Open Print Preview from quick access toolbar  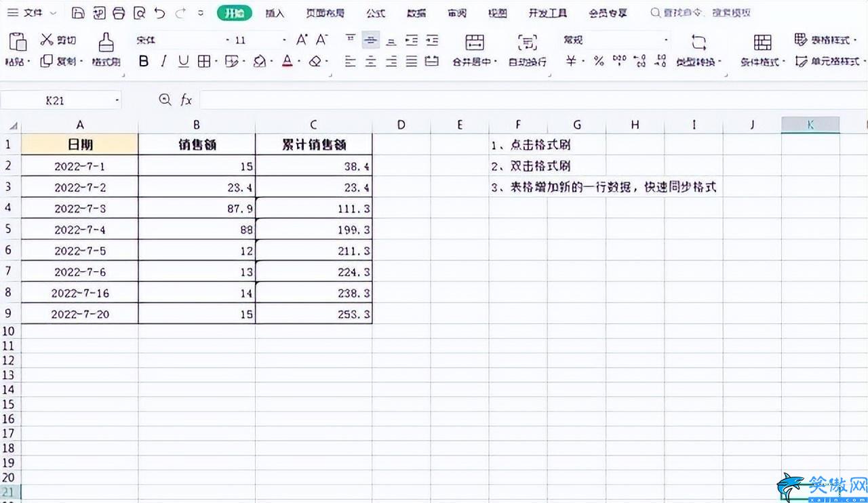coord(139,13)
